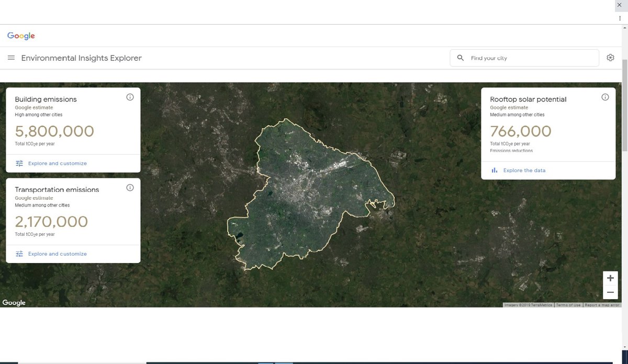Screen dimensions: 628x364
Task: Zoom out on the map
Action: (x=610, y=292)
